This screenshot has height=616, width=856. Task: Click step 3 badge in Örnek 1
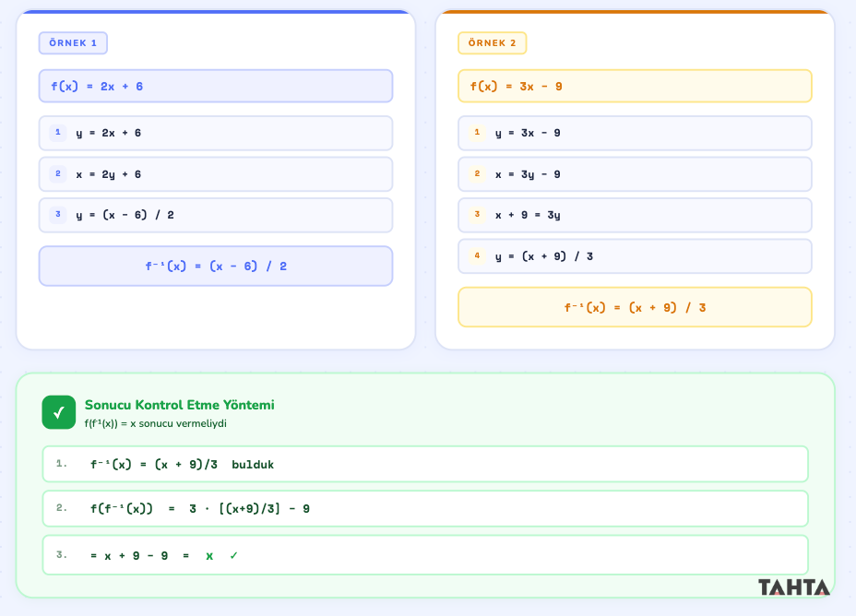tap(58, 215)
